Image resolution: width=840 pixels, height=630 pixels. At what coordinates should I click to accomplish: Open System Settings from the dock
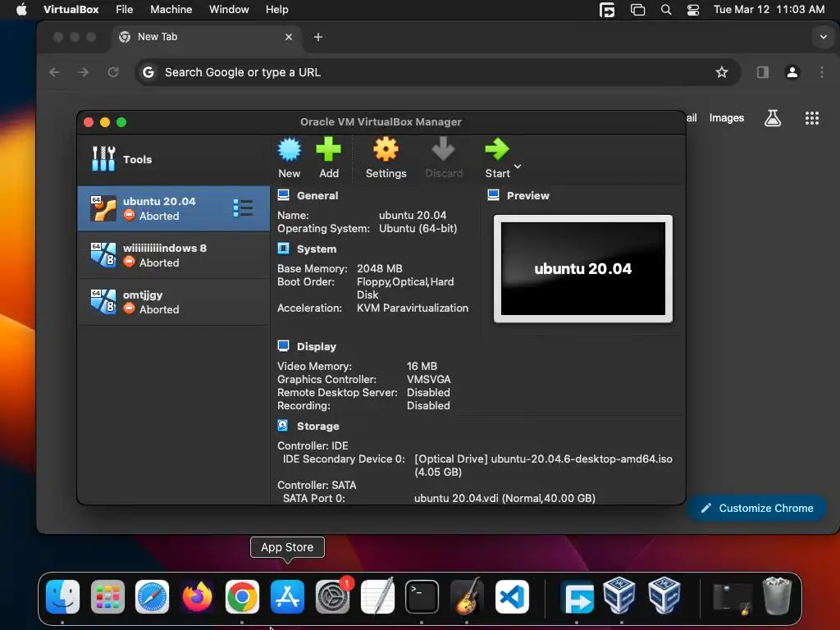point(332,596)
